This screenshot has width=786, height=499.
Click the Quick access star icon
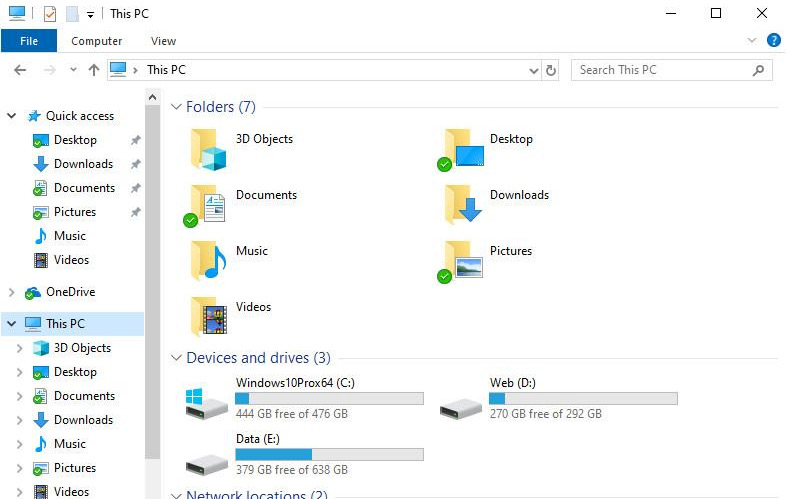(34, 116)
